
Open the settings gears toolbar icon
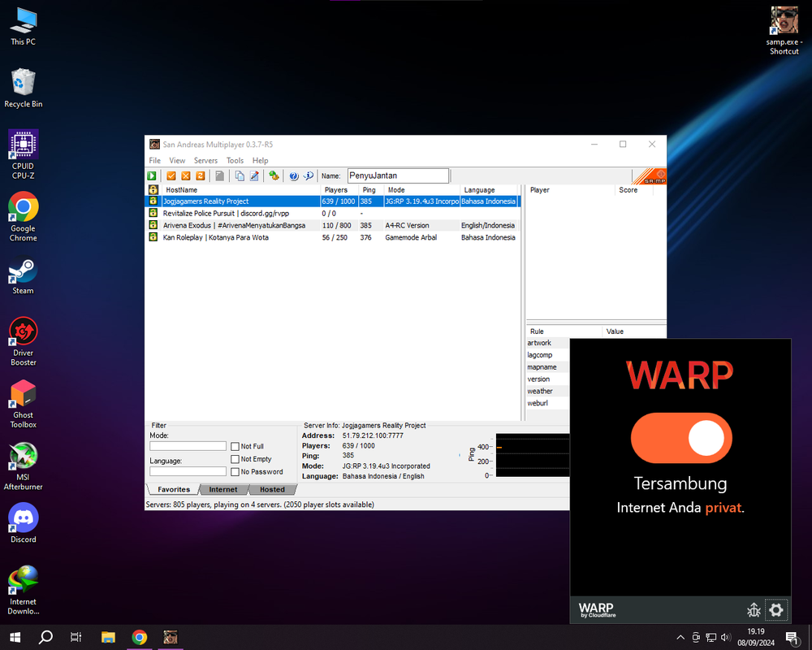pyautogui.click(x=274, y=176)
